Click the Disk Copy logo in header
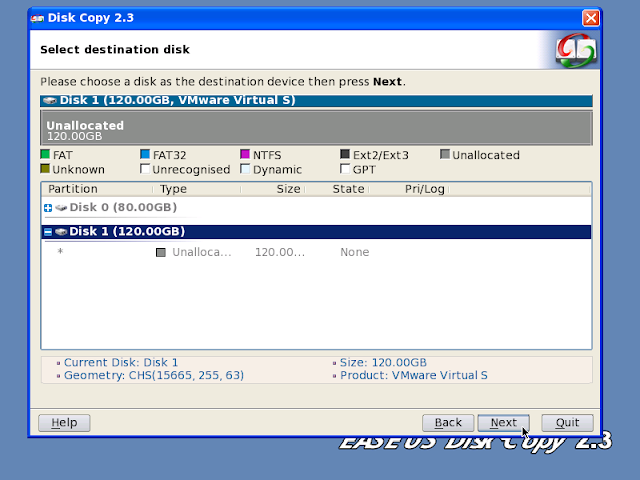The height and width of the screenshot is (480, 640). [576, 51]
